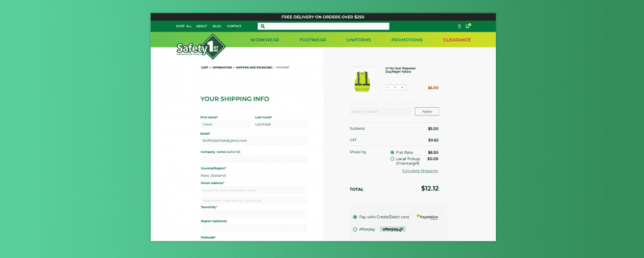644x258 pixels.
Task: Click the Town/City field
Action: (x=254, y=214)
